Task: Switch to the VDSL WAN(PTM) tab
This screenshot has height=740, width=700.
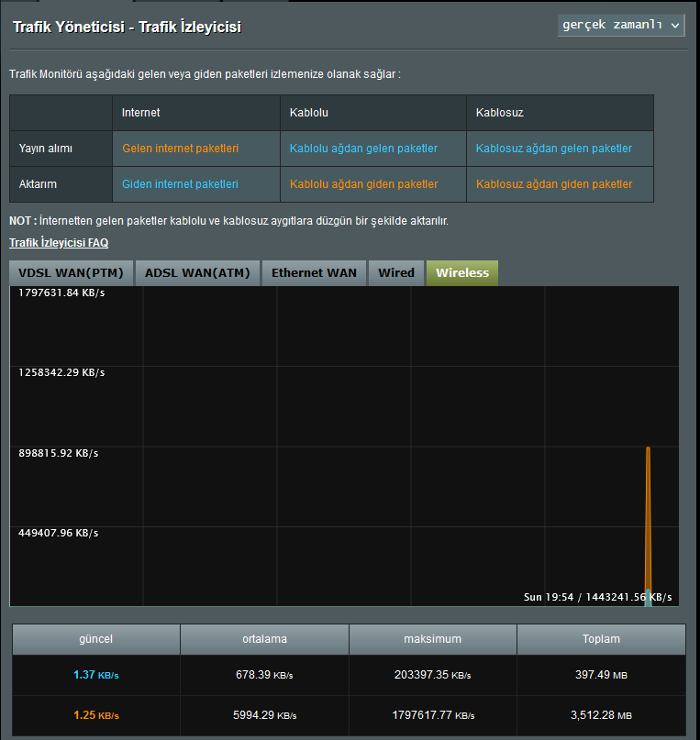Action: coord(71,272)
